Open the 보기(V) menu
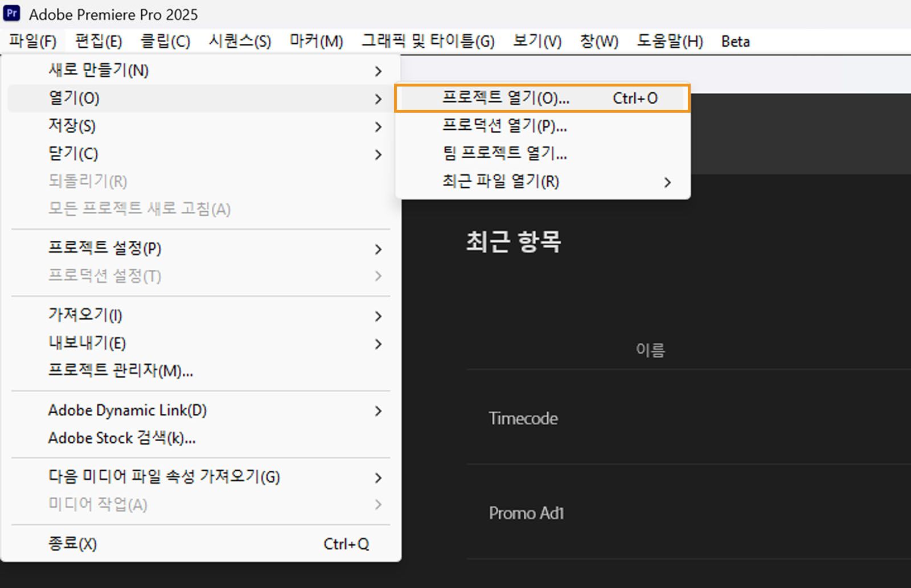Image resolution: width=911 pixels, height=588 pixels. [537, 42]
